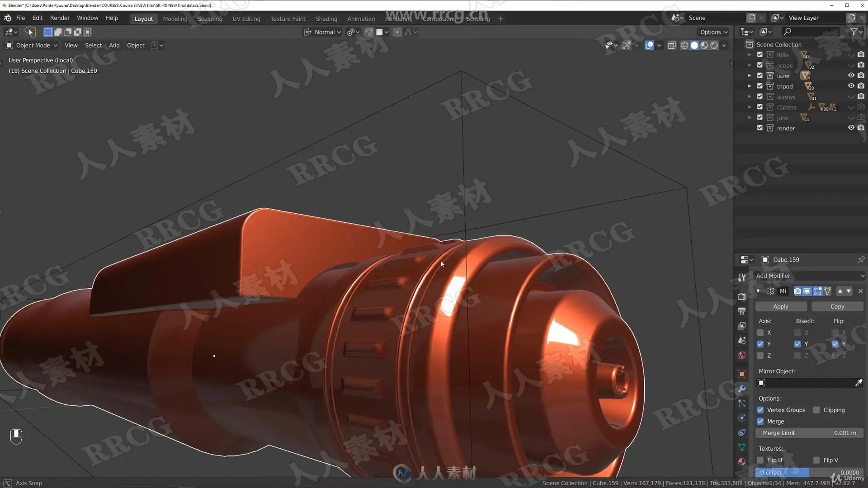Switch to rendered viewport shading
The image size is (868, 488).
pyautogui.click(x=714, y=45)
